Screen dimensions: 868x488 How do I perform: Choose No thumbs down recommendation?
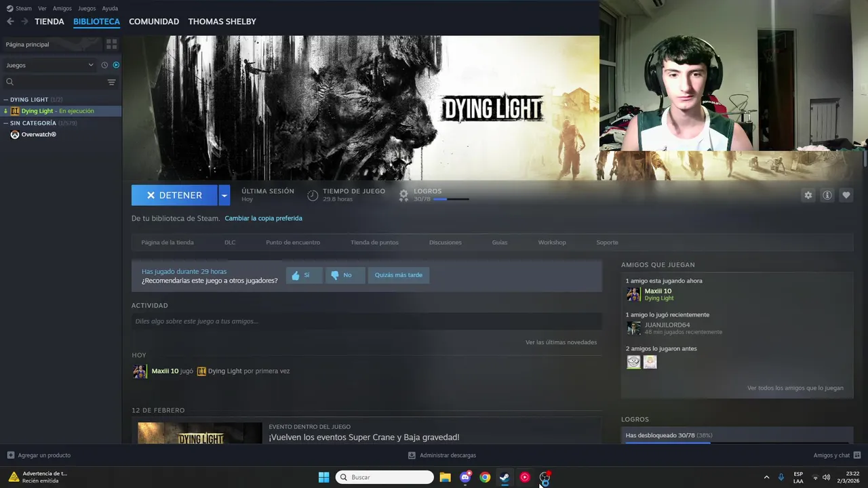[345, 275]
